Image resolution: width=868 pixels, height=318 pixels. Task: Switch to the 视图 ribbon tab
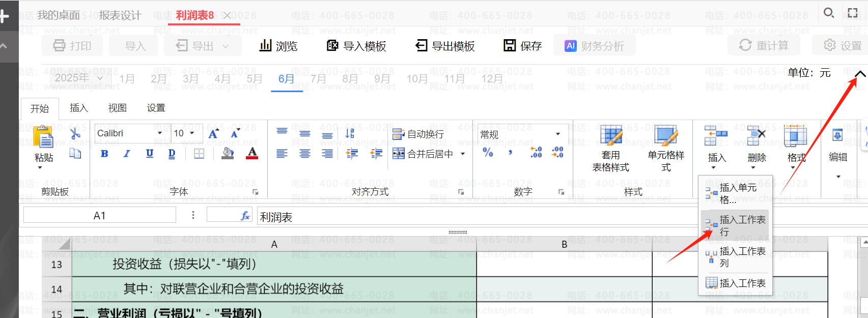coord(117,108)
